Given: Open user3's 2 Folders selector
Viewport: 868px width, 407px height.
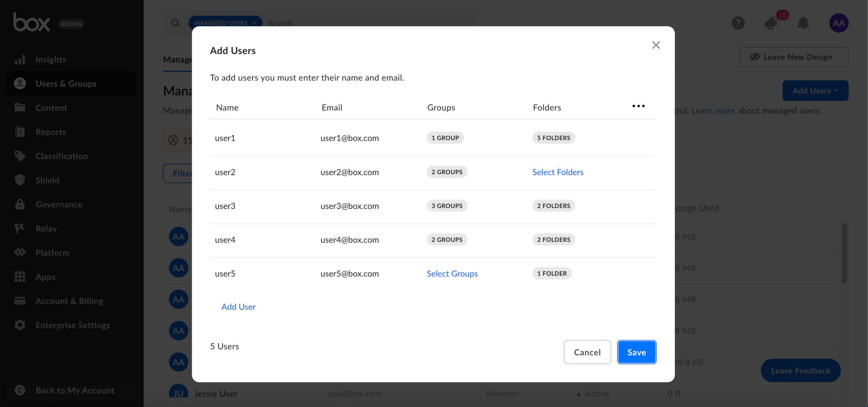Looking at the screenshot, I should [553, 206].
